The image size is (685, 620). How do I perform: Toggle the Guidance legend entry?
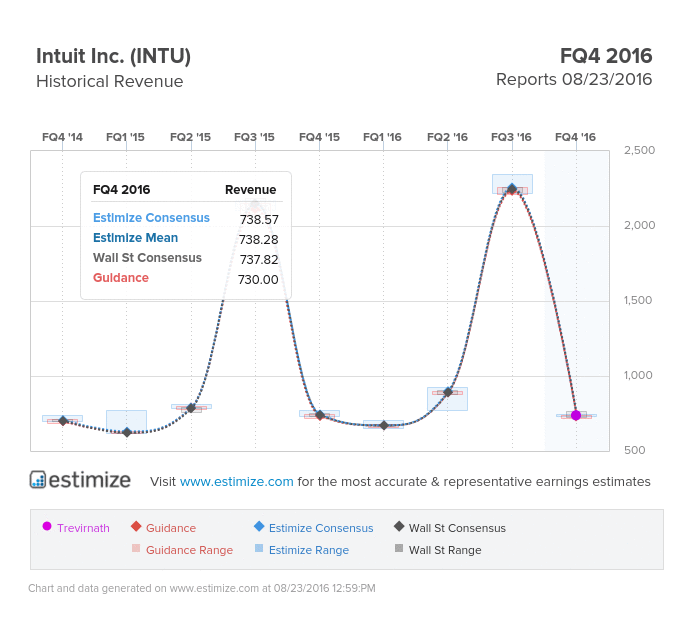163,527
